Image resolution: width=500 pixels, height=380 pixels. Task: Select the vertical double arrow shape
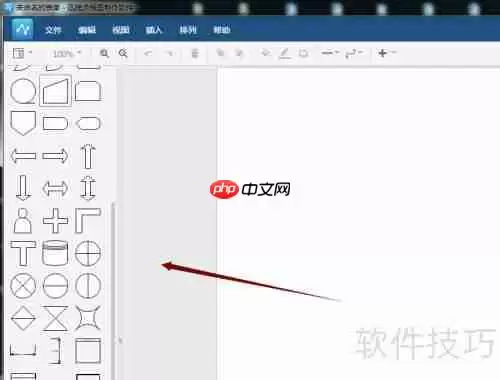point(88,188)
